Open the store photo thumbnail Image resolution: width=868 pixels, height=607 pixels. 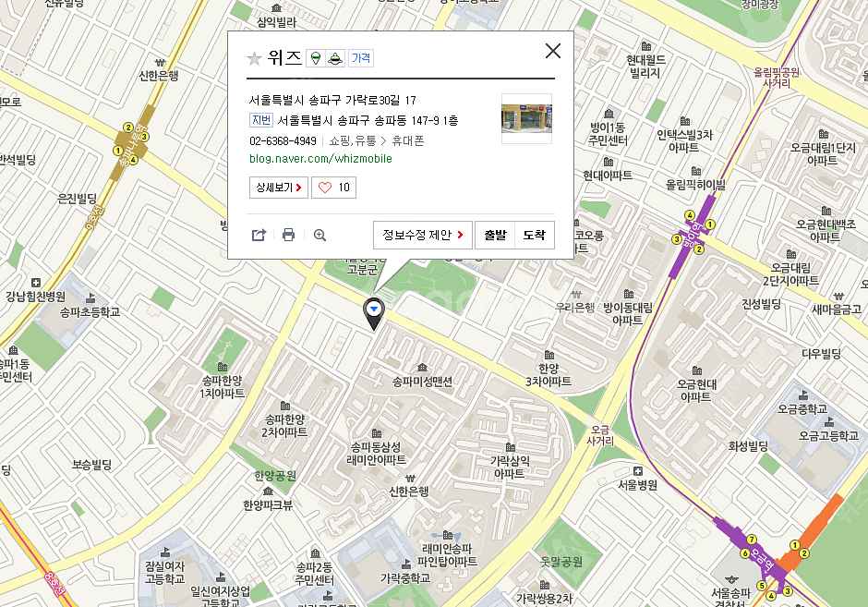(x=526, y=118)
